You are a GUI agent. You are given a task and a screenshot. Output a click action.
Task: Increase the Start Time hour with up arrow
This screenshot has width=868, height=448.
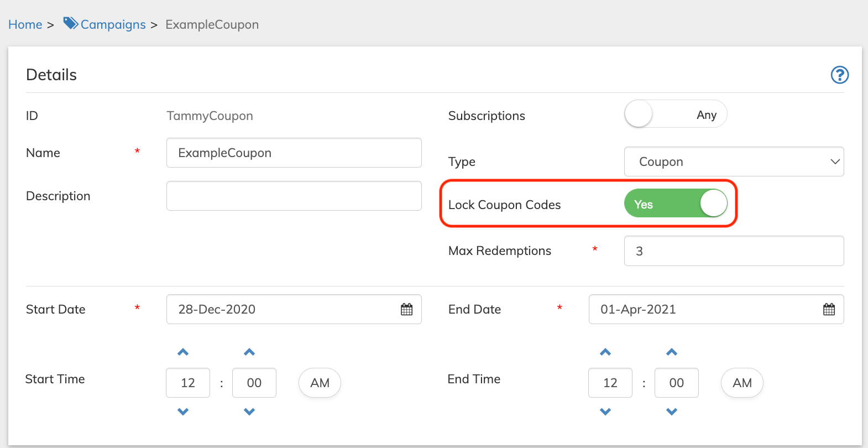[183, 352]
